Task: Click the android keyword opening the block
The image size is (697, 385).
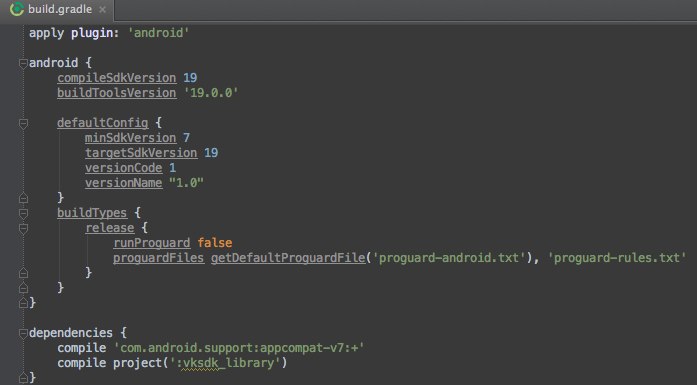Action: (53, 63)
